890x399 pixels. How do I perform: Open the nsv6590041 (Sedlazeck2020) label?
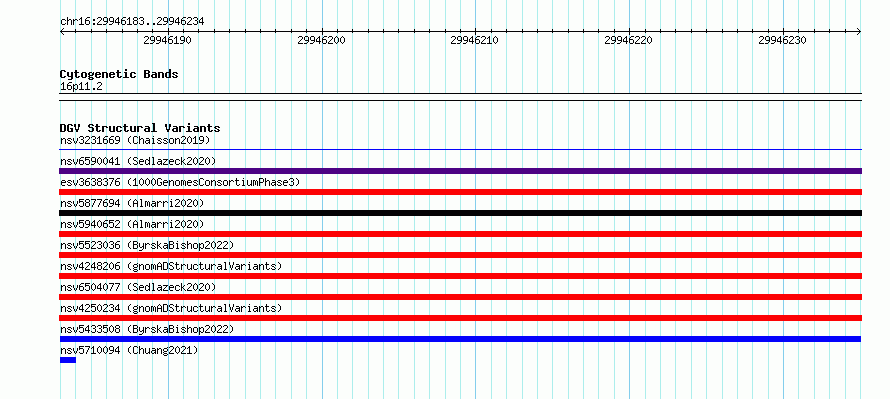pyautogui.click(x=138, y=161)
